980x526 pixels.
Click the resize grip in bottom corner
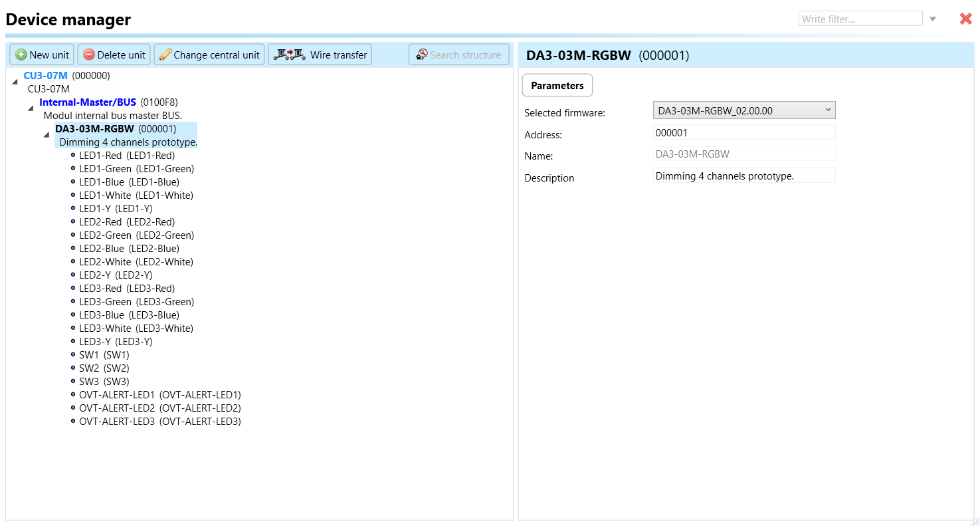click(975, 521)
